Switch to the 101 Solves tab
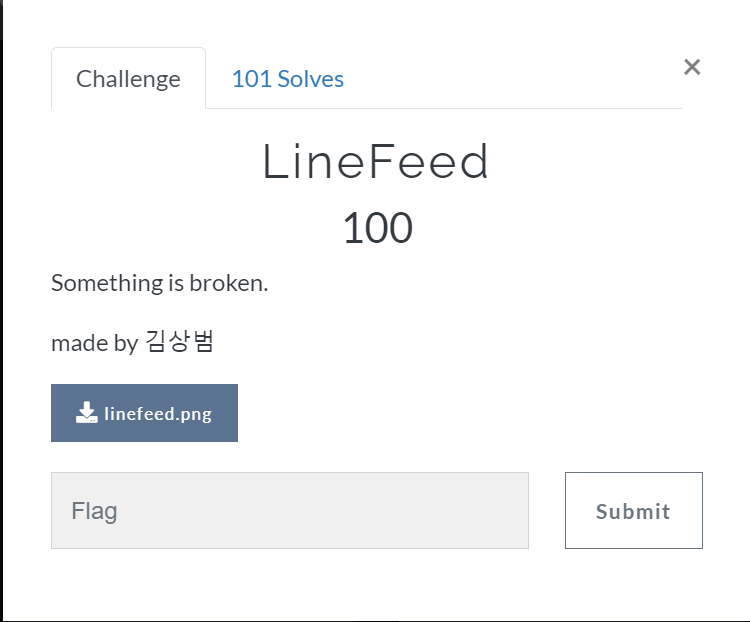Viewport: 750px width, 622px height. tap(288, 79)
